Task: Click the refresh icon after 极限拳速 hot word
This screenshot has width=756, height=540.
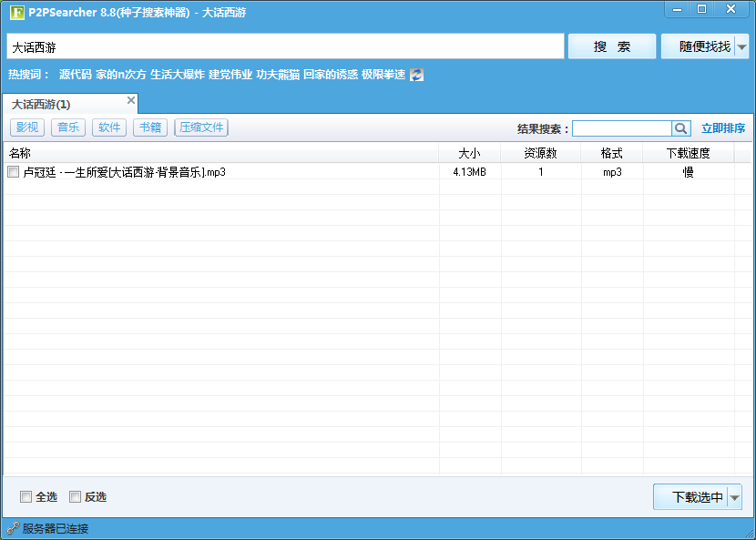Action: [415, 76]
